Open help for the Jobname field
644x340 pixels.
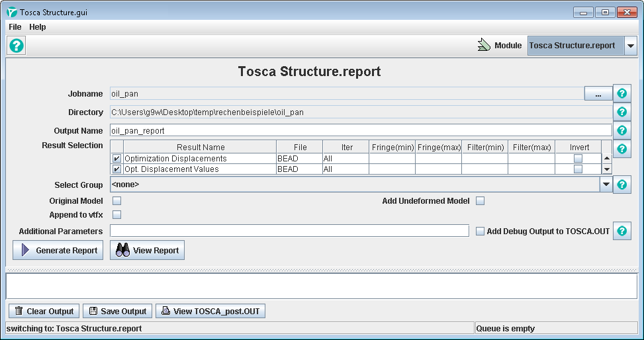[x=621, y=94]
